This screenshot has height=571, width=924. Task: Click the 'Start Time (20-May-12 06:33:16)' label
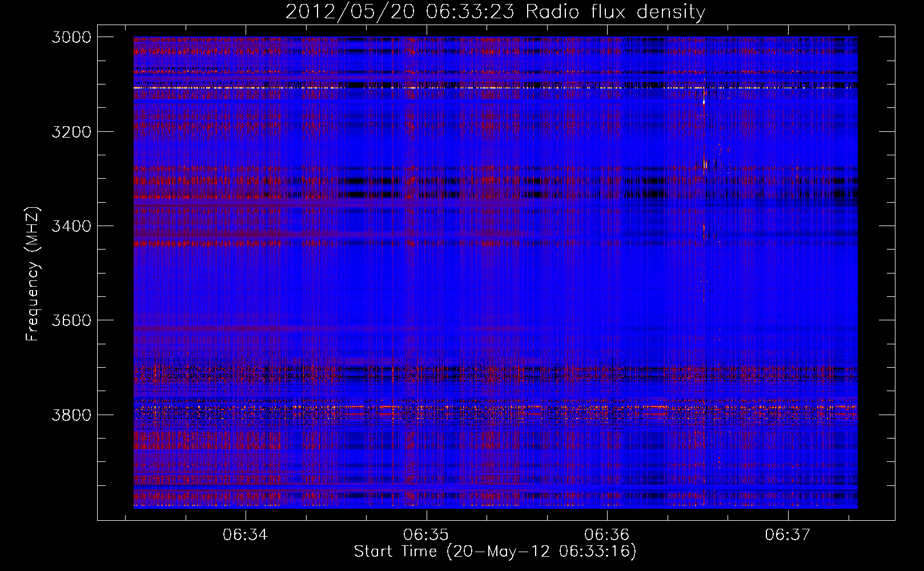(495, 552)
